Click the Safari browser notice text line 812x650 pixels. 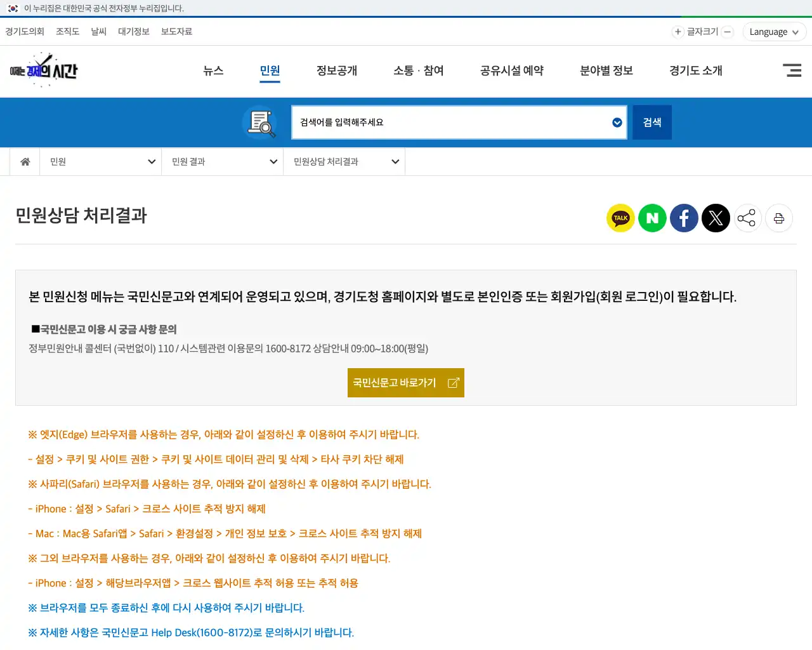click(x=230, y=484)
